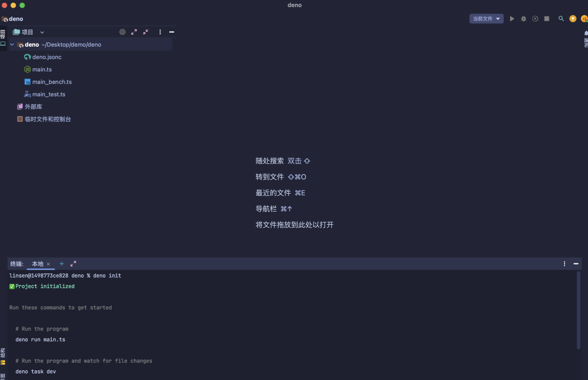Toggle the 项目 tool window stripe button
588x380 pixels.
3,38
